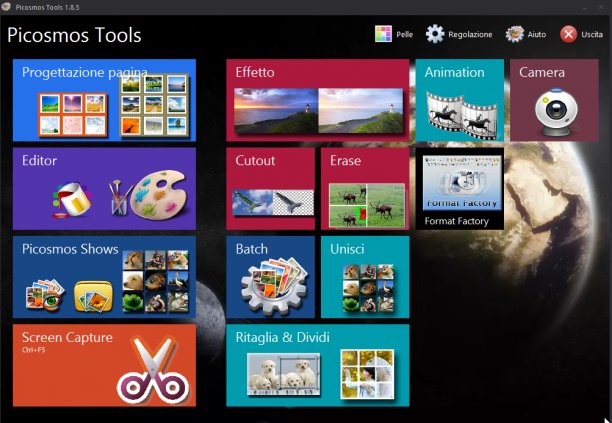
Task: Click the animal photo grid in Picosmos Shows
Action: point(155,281)
